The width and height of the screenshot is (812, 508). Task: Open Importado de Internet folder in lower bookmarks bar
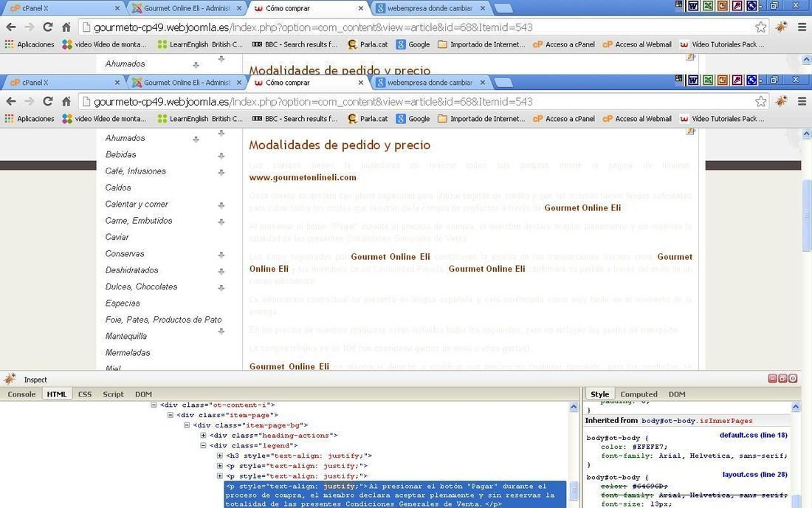[x=481, y=119]
